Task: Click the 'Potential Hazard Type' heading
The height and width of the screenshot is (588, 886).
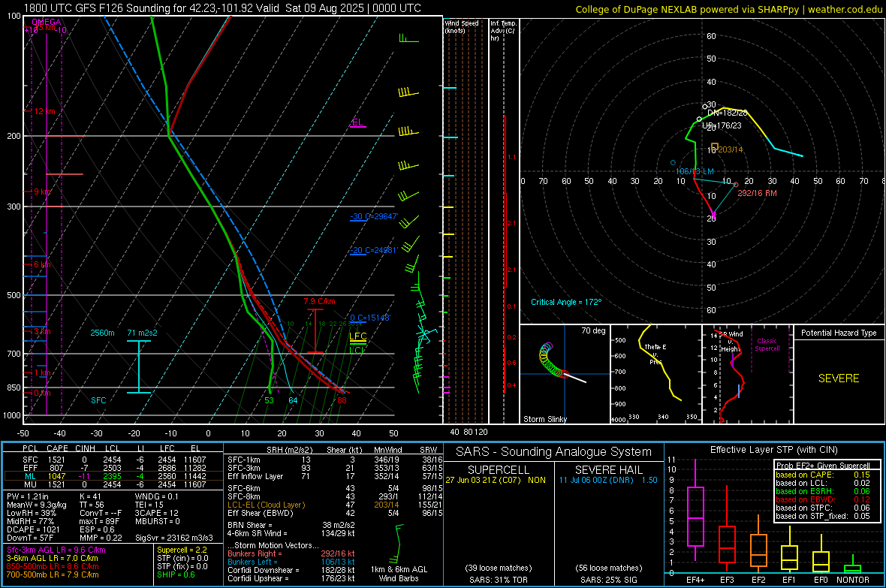Action: coord(839,333)
